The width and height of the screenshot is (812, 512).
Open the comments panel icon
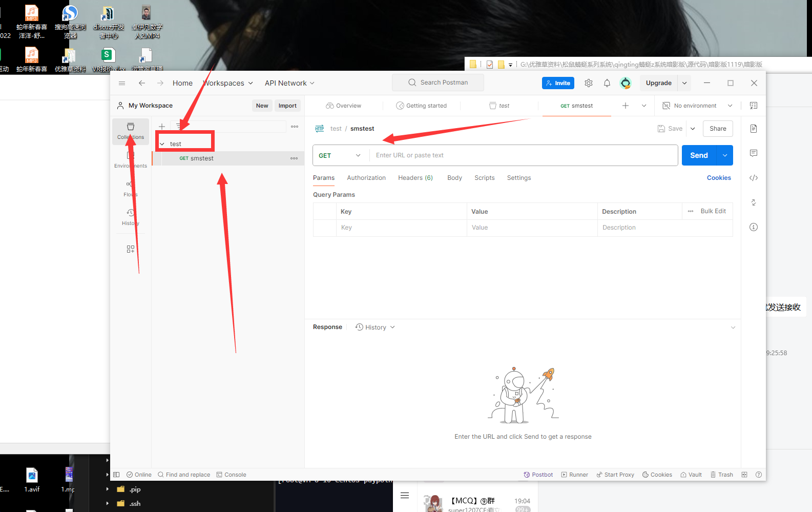pyautogui.click(x=754, y=153)
